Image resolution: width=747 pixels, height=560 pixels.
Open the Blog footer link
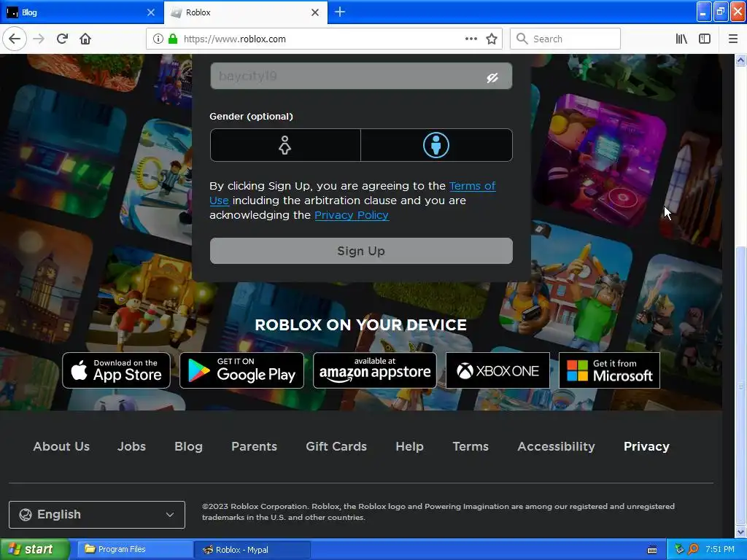(x=189, y=447)
